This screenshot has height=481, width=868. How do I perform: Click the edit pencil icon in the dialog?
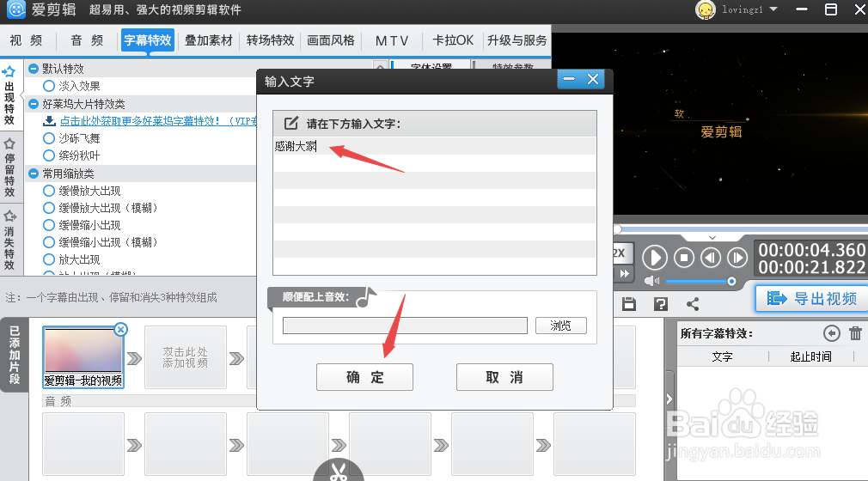pos(290,124)
